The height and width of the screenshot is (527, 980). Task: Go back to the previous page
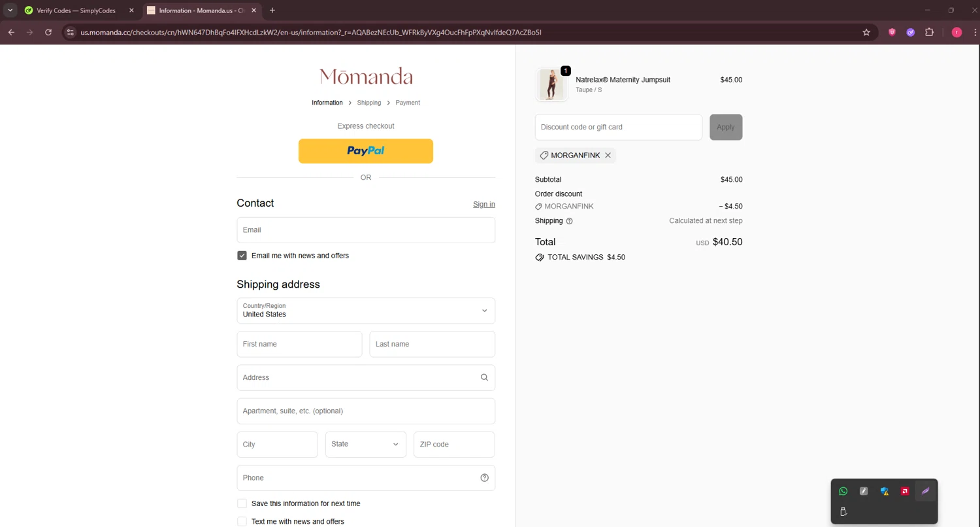pos(11,32)
